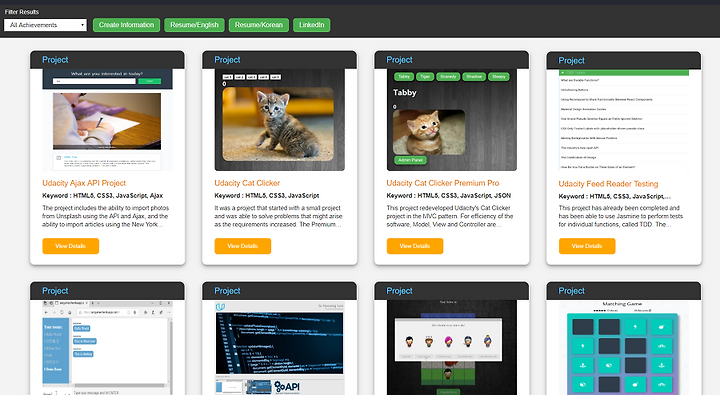Open the Resume/English link button
Viewport: 720px width, 395px height.
[194, 25]
